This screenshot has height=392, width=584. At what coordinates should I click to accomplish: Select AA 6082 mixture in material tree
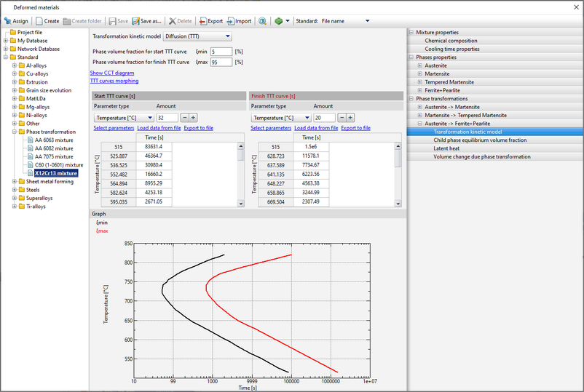54,148
